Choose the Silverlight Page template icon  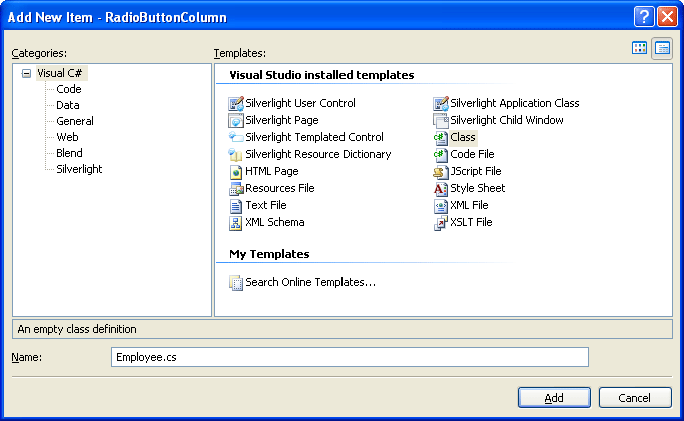point(236,120)
